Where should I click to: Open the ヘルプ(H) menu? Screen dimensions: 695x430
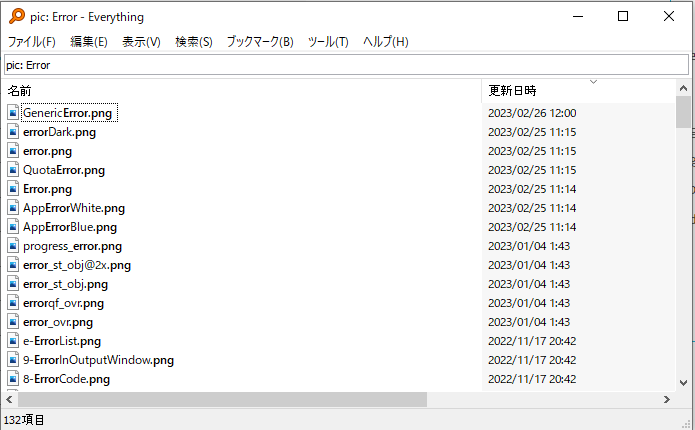coord(386,42)
